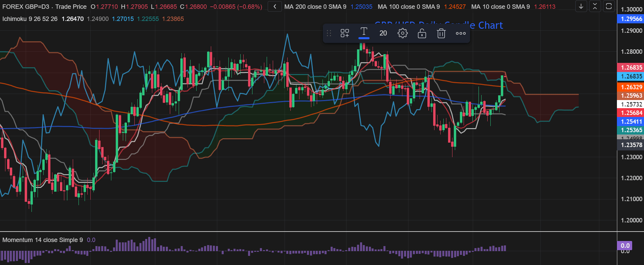Select the Momentum 14 close indicator label
Viewport: 644px width, 265px height.
point(42,240)
